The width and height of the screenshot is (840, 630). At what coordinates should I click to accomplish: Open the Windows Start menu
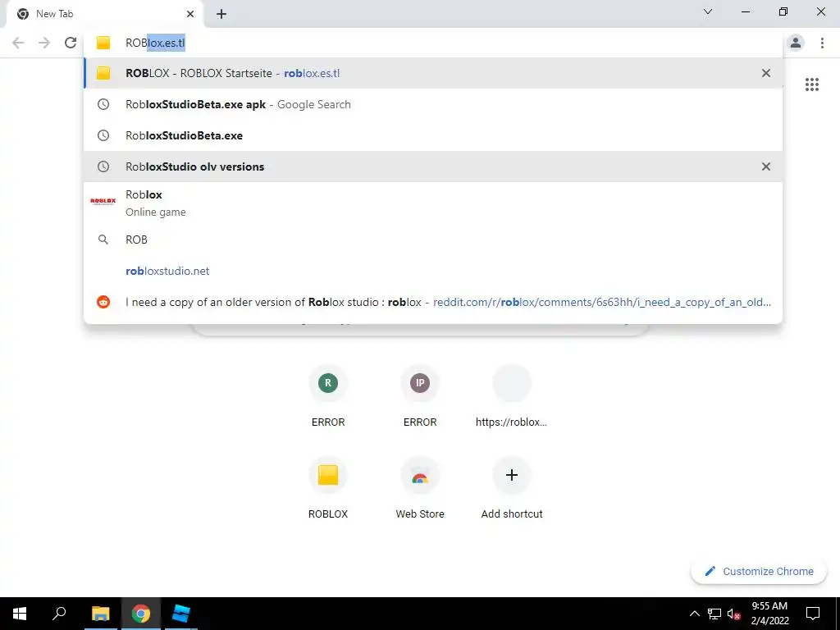tap(20, 614)
